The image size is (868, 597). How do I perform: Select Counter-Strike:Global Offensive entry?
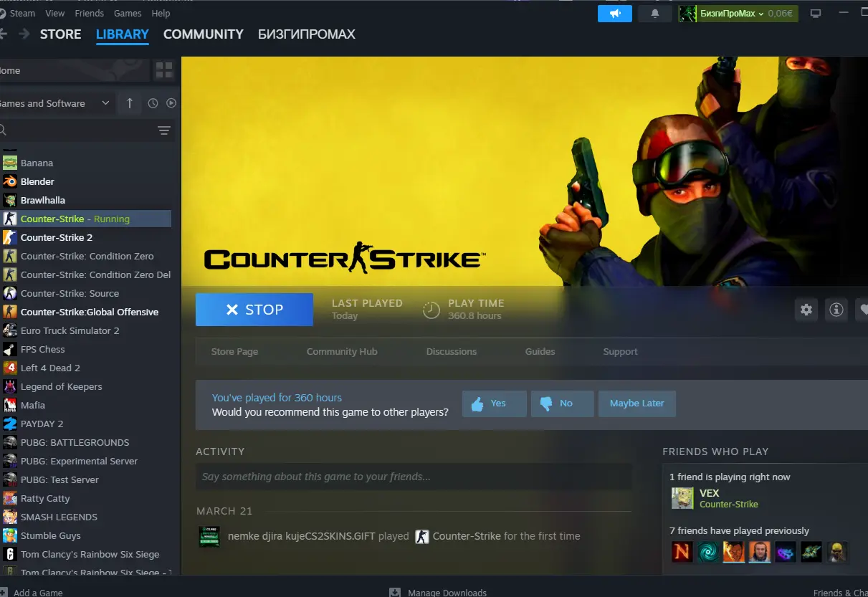[86, 312]
